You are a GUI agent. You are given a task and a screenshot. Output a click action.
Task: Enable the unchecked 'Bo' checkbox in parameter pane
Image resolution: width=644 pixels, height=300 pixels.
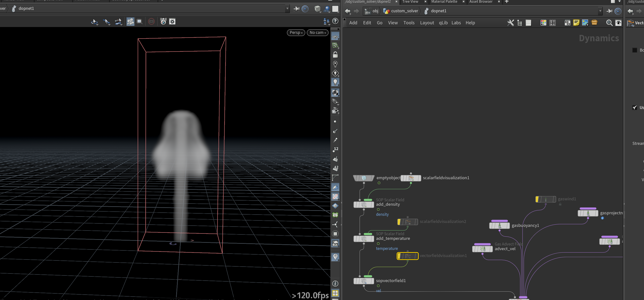click(x=635, y=50)
